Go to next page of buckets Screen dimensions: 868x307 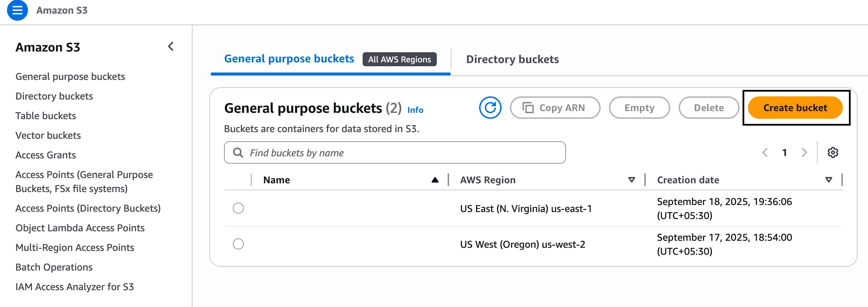click(x=804, y=152)
